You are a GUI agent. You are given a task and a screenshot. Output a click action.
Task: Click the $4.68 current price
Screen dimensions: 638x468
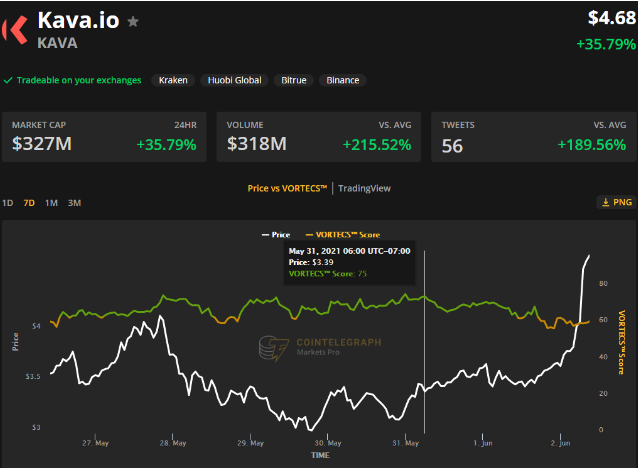pyautogui.click(x=612, y=18)
